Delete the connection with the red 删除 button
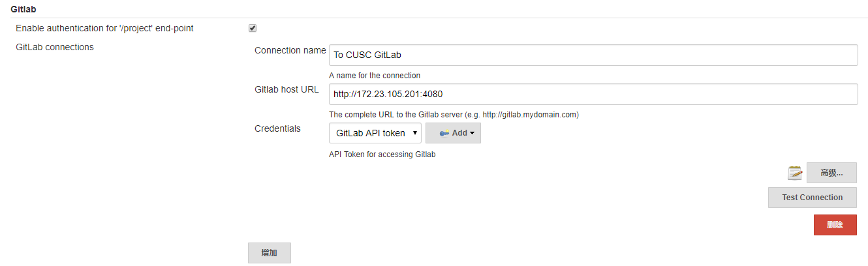Screen dimensions: 868x266 coord(835,225)
